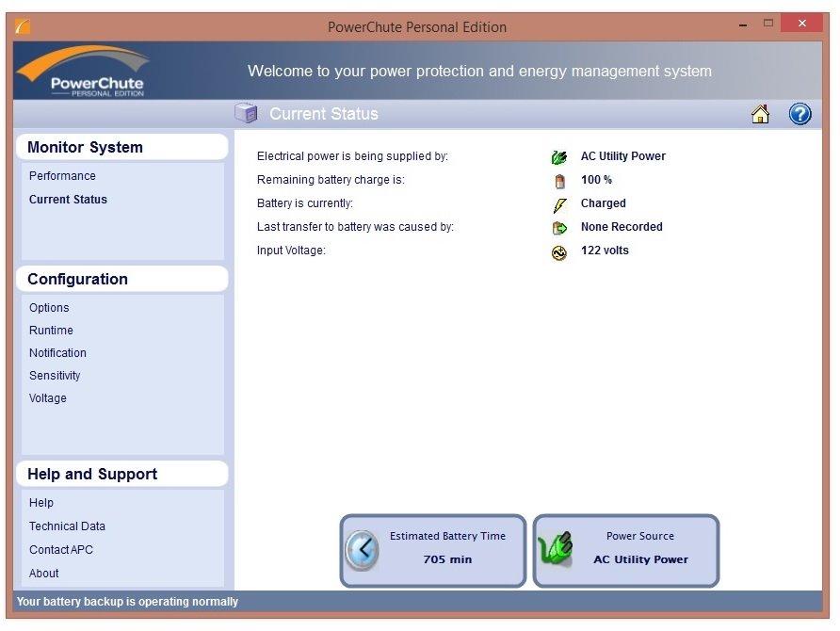Image resolution: width=840 pixels, height=631 pixels.
Task: Click the PowerChute title bar app icon
Action: pyautogui.click(x=23, y=25)
